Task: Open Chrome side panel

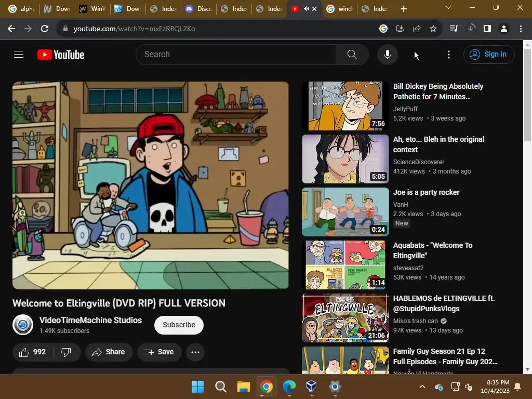Action: (x=487, y=29)
